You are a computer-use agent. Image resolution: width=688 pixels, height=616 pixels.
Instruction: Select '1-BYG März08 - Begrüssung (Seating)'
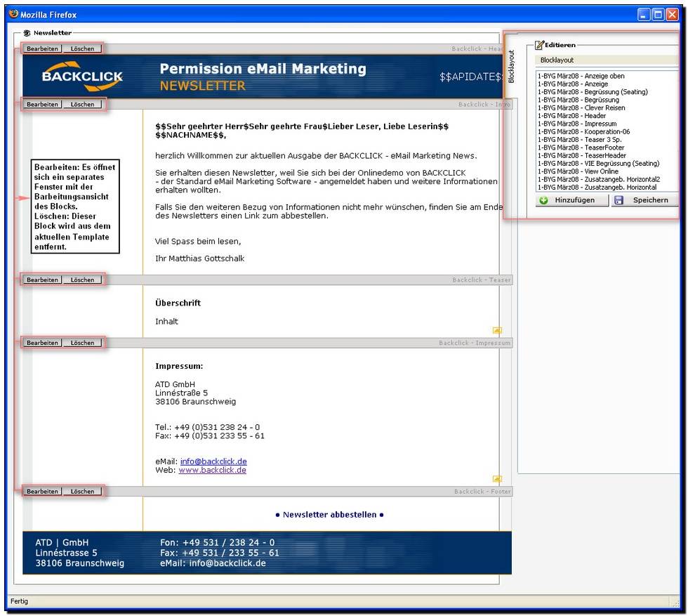593,92
